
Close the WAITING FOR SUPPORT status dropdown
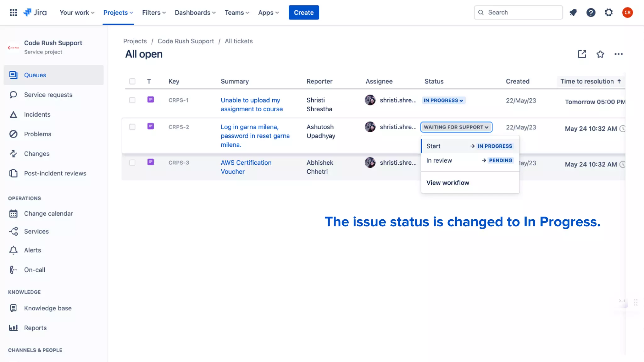[x=456, y=127]
